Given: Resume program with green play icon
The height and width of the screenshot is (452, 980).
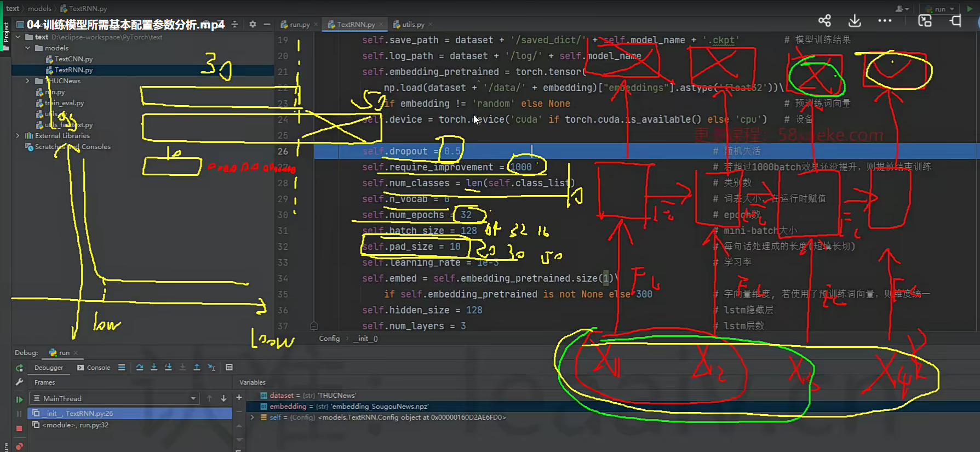Looking at the screenshot, I should [x=19, y=399].
